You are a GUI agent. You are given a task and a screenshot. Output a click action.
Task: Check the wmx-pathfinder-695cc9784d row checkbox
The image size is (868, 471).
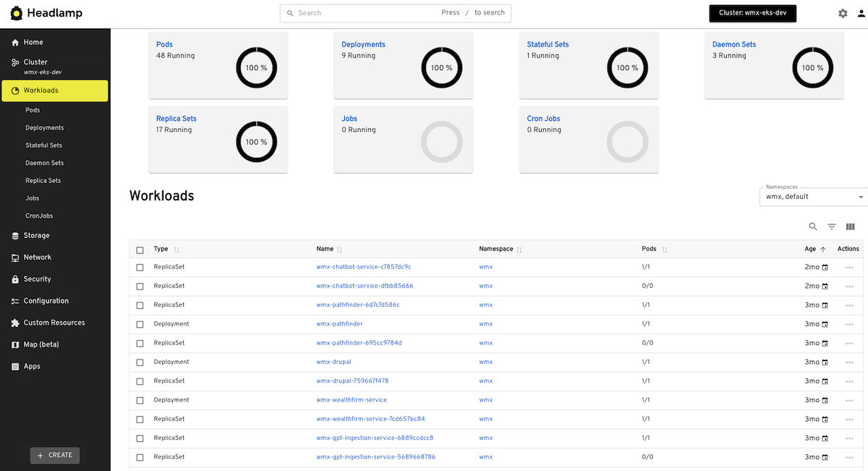140,343
